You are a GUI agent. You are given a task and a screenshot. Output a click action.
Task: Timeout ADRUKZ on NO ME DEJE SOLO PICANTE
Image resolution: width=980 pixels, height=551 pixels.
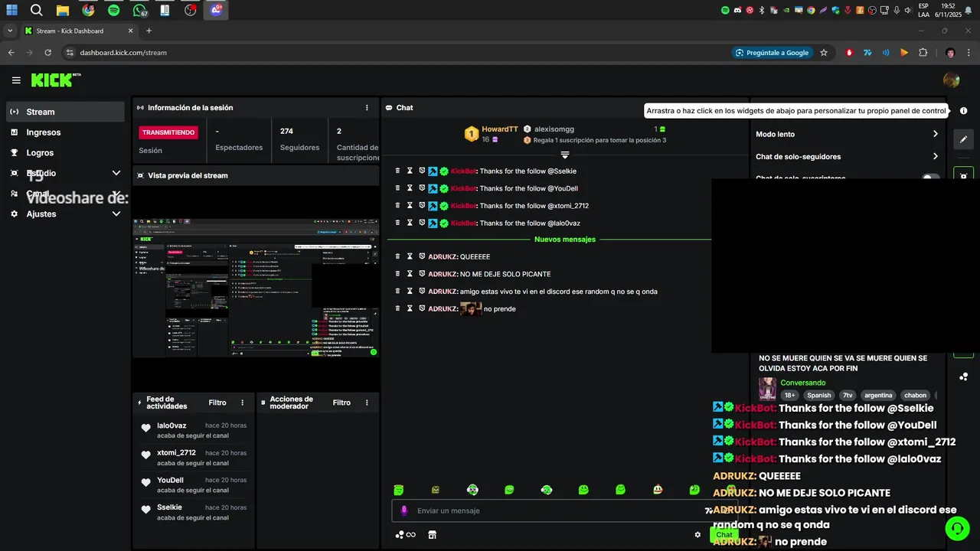coord(410,274)
